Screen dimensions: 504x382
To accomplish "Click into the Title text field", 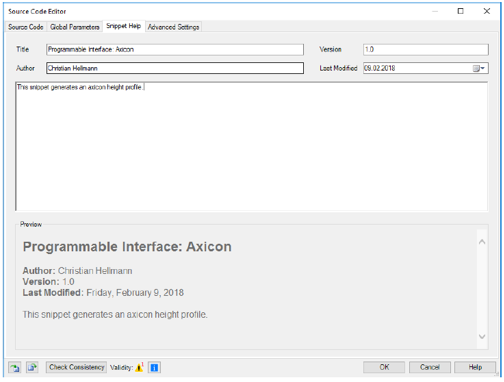I will coord(175,50).
